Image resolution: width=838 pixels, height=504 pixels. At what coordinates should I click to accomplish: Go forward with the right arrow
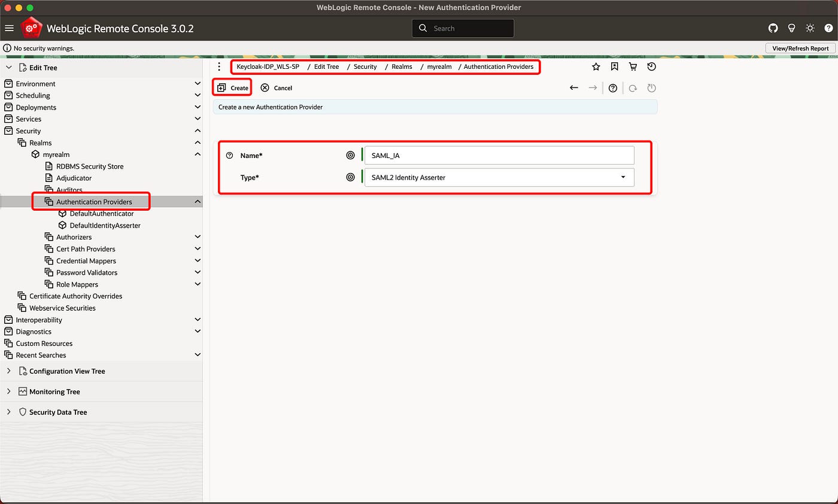(593, 88)
